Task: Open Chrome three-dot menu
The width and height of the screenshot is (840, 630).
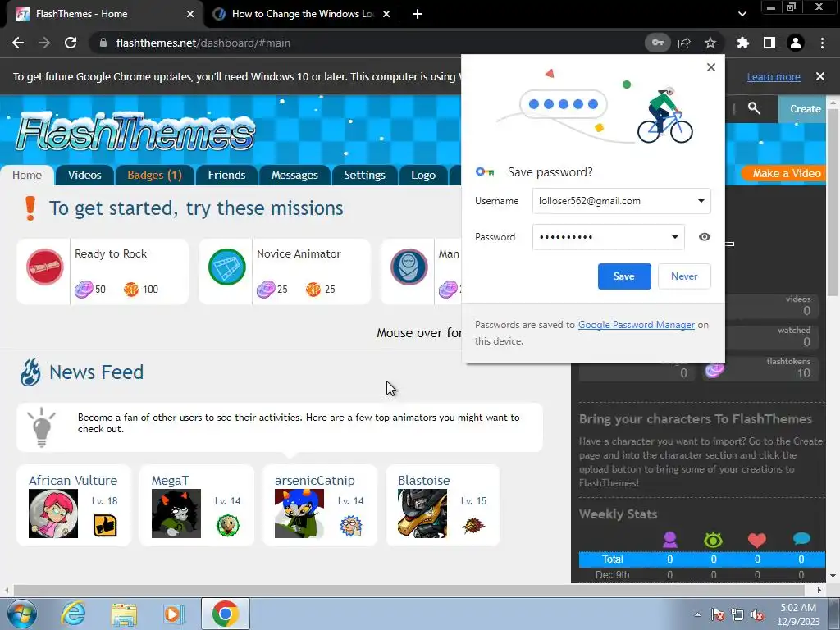Action: (x=822, y=43)
